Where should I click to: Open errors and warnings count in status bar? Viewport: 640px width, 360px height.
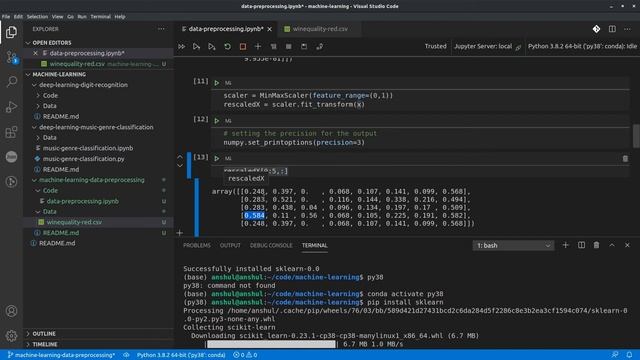(245, 355)
